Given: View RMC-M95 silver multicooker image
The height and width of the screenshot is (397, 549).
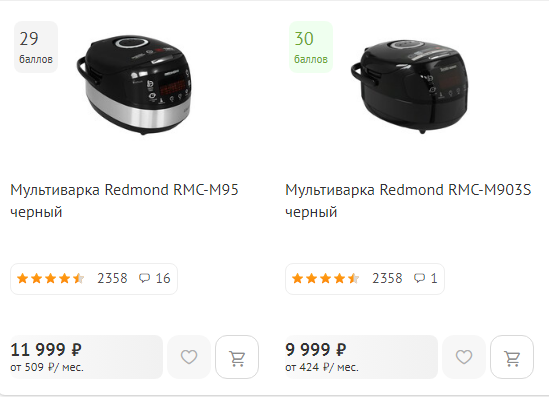Looking at the screenshot, I should click(x=134, y=85).
